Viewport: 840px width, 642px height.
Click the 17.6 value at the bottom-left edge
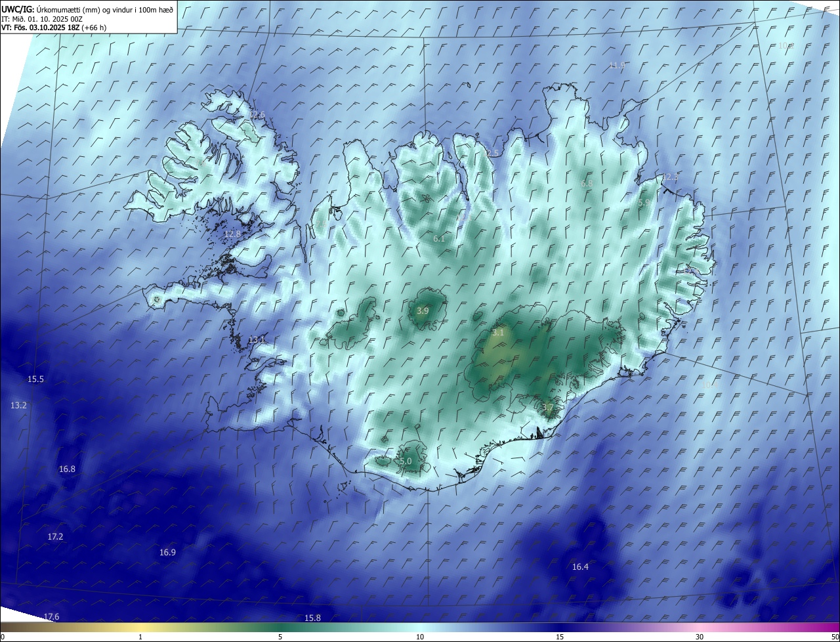pos(51,616)
